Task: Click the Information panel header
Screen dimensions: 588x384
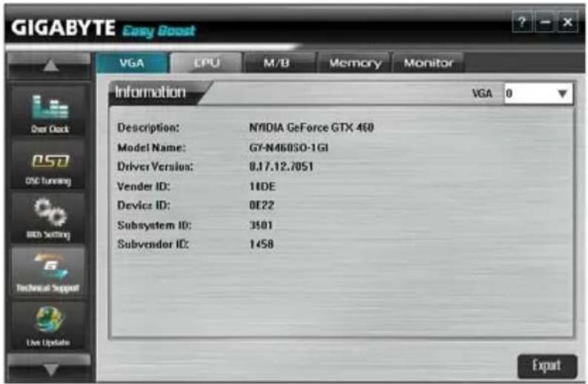Action: point(151,92)
